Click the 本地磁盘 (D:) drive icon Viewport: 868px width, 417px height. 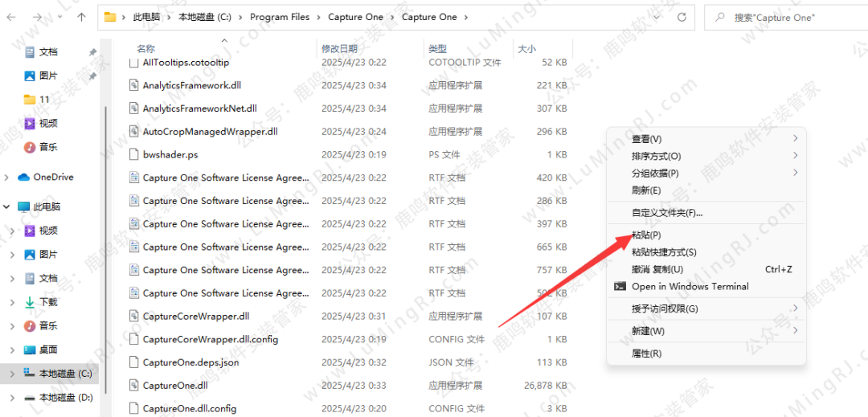point(30,398)
